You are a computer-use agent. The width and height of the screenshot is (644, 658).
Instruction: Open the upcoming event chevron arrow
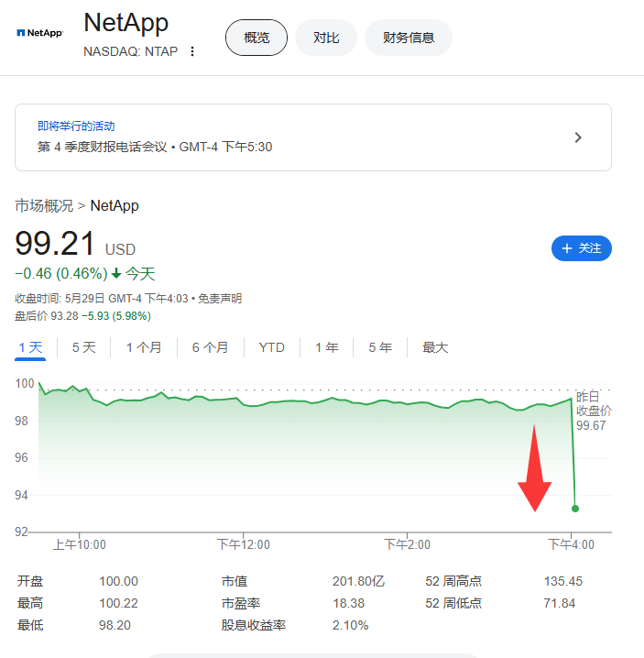578,137
